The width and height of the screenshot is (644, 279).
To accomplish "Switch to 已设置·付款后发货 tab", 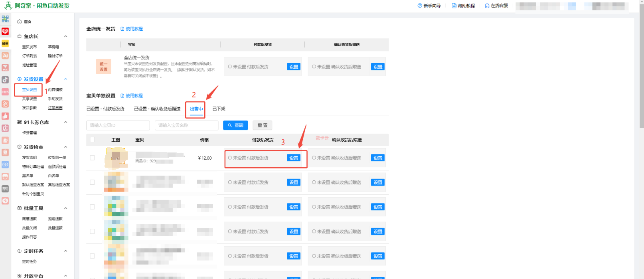I will (x=105, y=109).
